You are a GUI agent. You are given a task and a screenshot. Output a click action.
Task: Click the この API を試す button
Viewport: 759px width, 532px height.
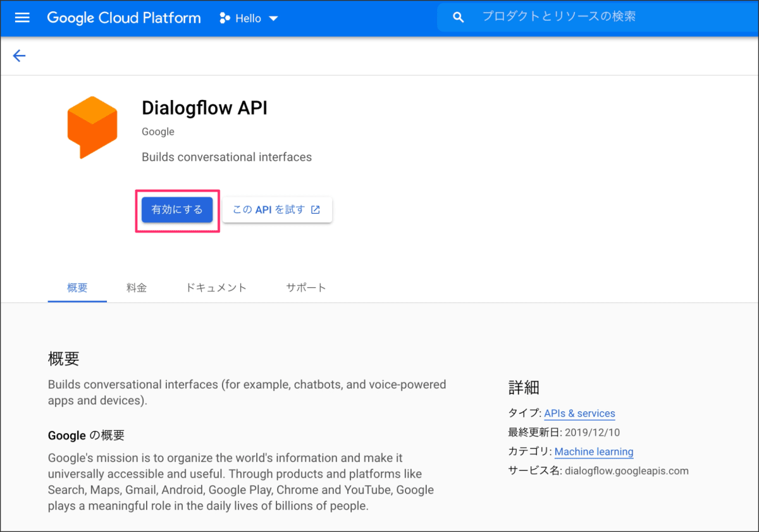tap(277, 210)
